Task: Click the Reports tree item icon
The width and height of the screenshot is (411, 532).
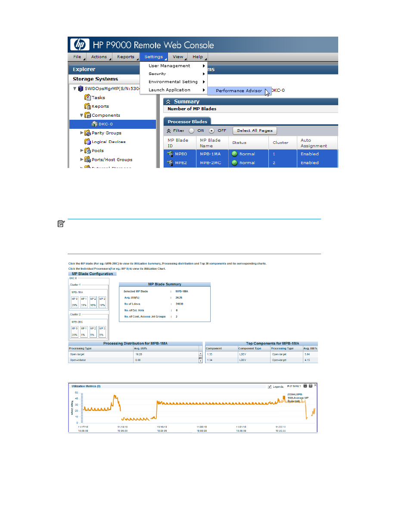Action: tap(87, 106)
